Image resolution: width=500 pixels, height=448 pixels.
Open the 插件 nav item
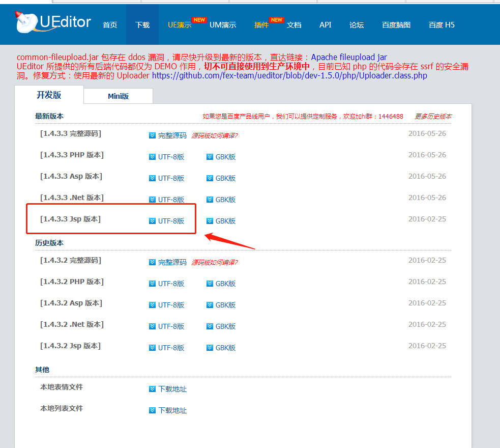click(261, 25)
